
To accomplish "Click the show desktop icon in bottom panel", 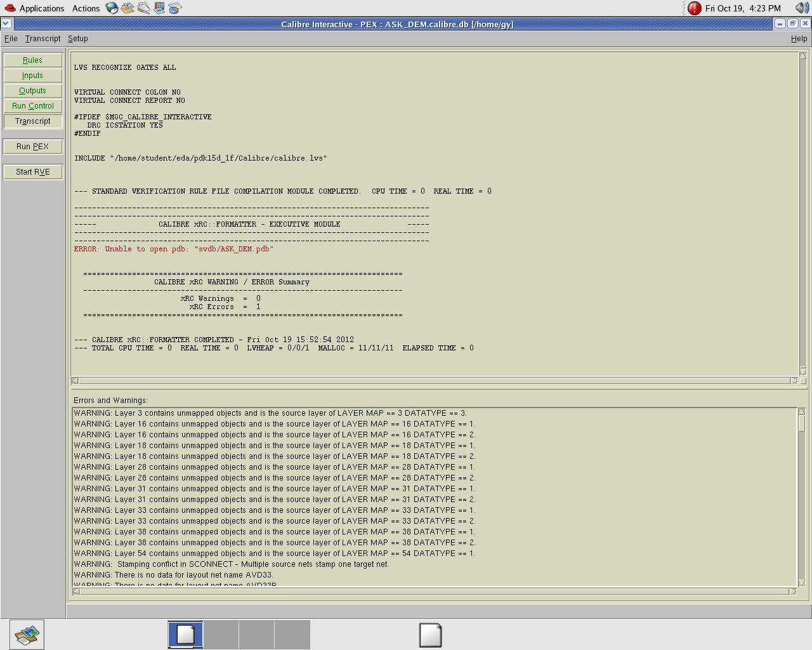I will click(x=27, y=634).
